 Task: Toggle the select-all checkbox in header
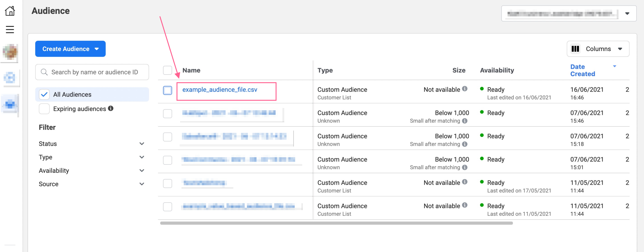coord(168,70)
